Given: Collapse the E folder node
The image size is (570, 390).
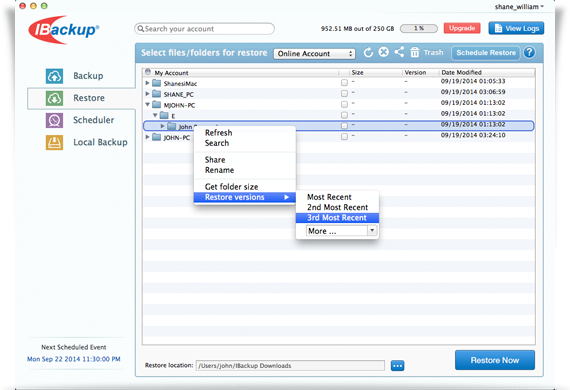Looking at the screenshot, I should click(155, 115).
